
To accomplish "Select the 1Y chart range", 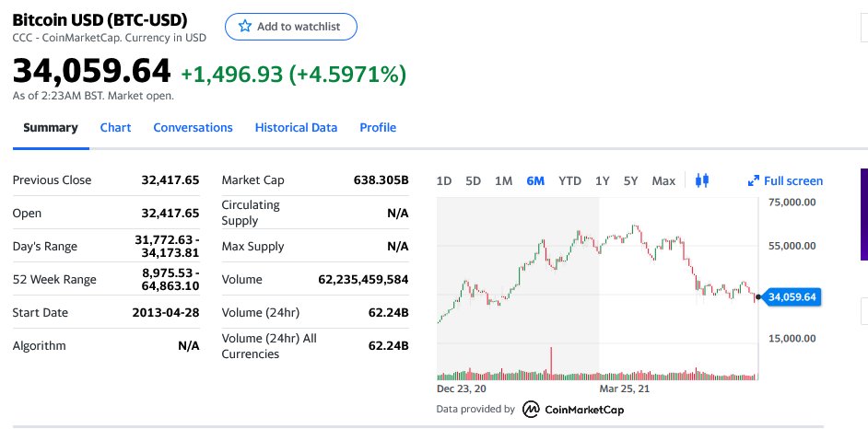I will pos(603,180).
